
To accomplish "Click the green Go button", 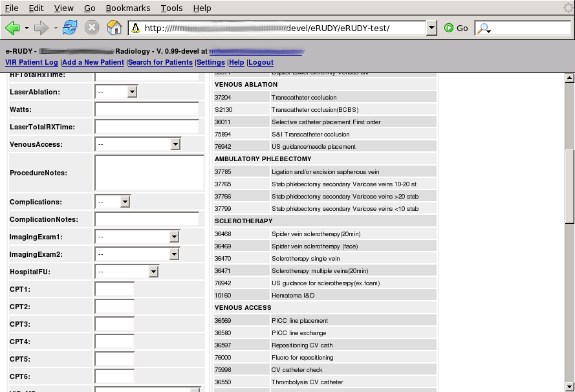I will (x=456, y=28).
